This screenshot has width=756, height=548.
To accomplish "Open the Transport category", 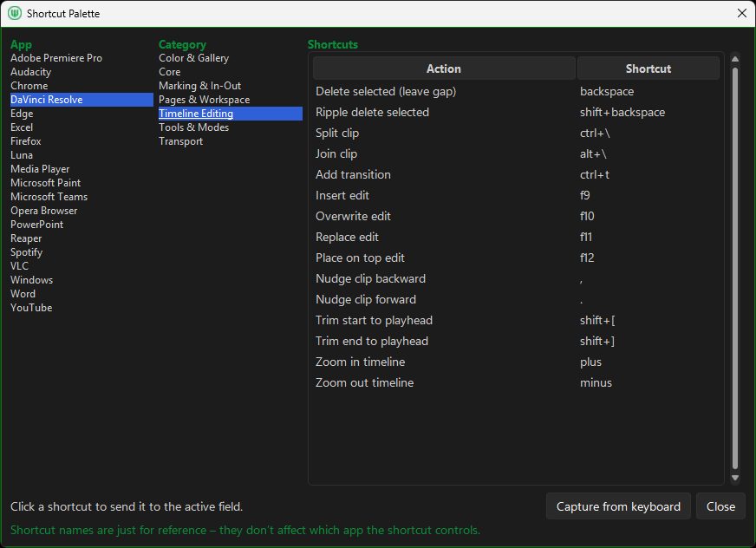I will point(180,140).
